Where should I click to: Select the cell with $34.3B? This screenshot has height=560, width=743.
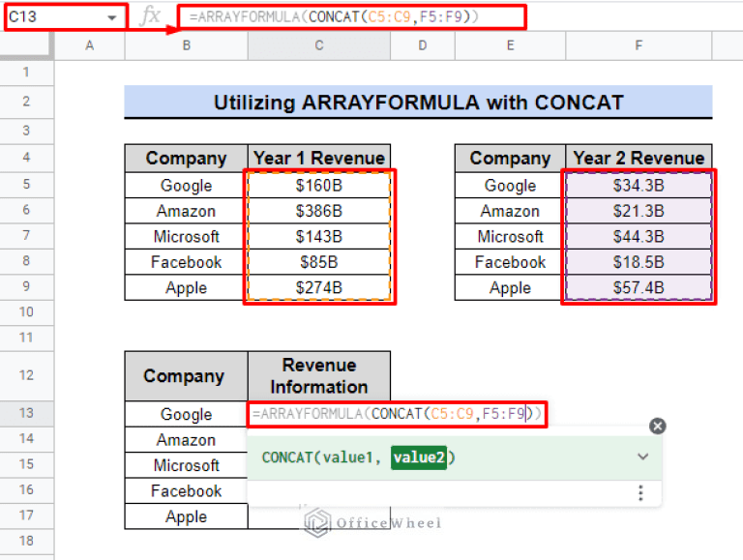click(x=639, y=186)
